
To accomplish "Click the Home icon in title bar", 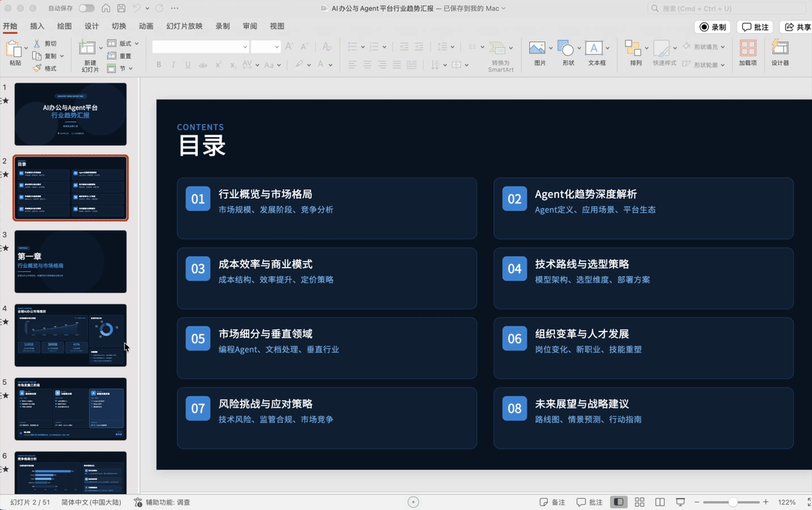I will click(106, 8).
